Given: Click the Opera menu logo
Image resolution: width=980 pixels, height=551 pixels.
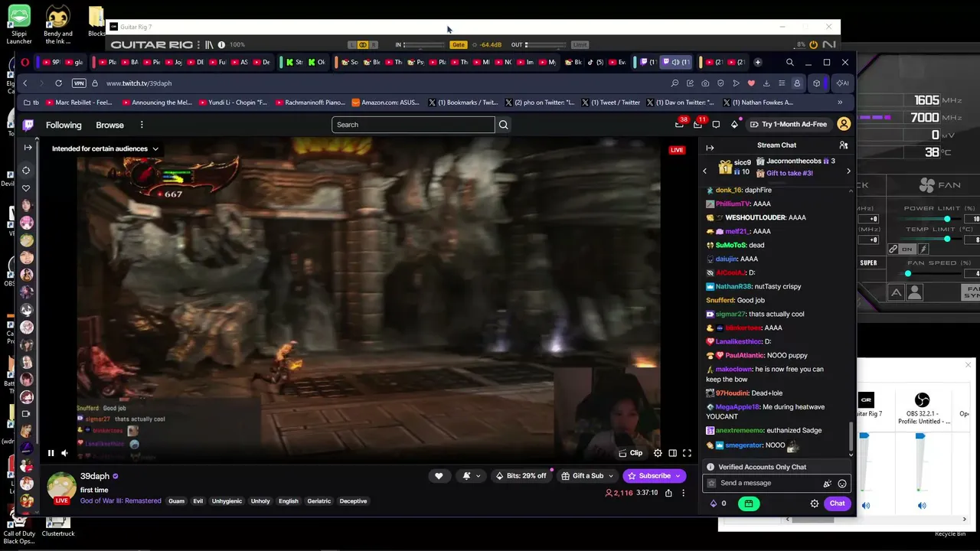Looking at the screenshot, I should pyautogui.click(x=25, y=62).
